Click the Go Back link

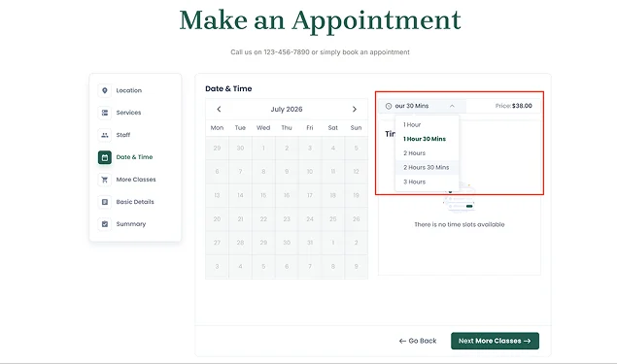pos(418,341)
